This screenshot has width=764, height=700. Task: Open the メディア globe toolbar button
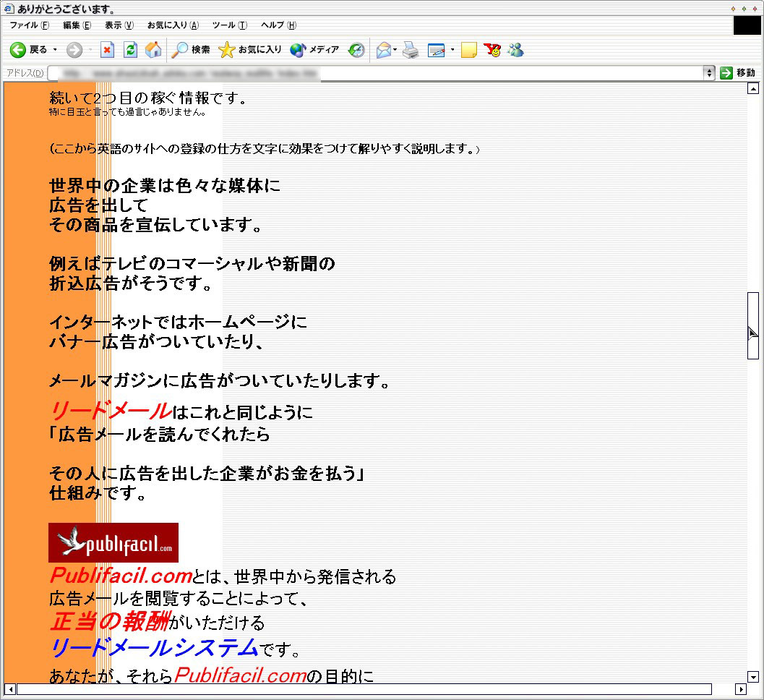[314, 50]
